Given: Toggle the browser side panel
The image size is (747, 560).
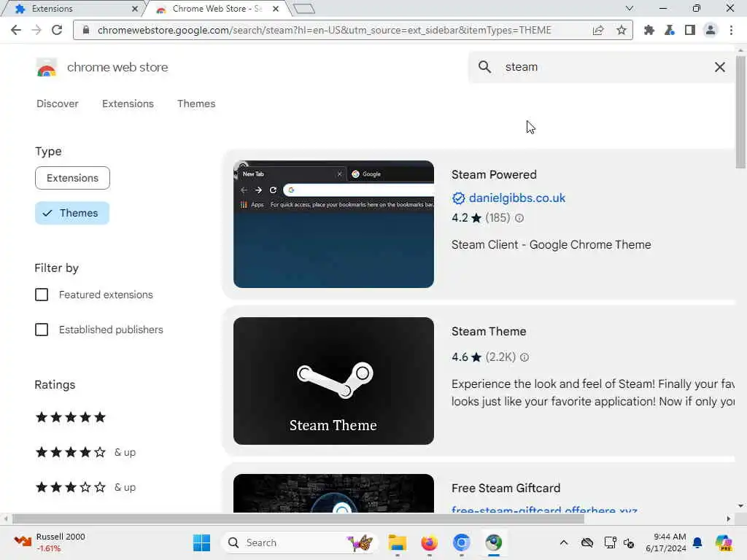Looking at the screenshot, I should (690, 30).
